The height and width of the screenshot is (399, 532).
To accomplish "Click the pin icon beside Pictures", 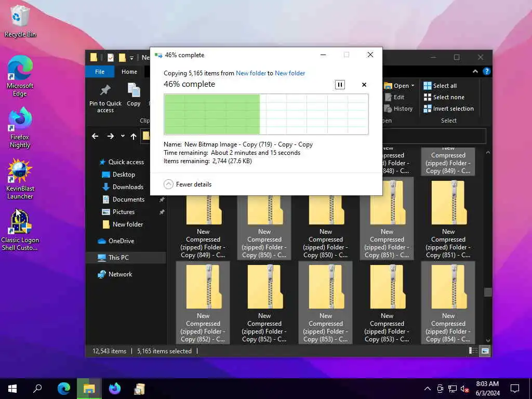I will [162, 212].
